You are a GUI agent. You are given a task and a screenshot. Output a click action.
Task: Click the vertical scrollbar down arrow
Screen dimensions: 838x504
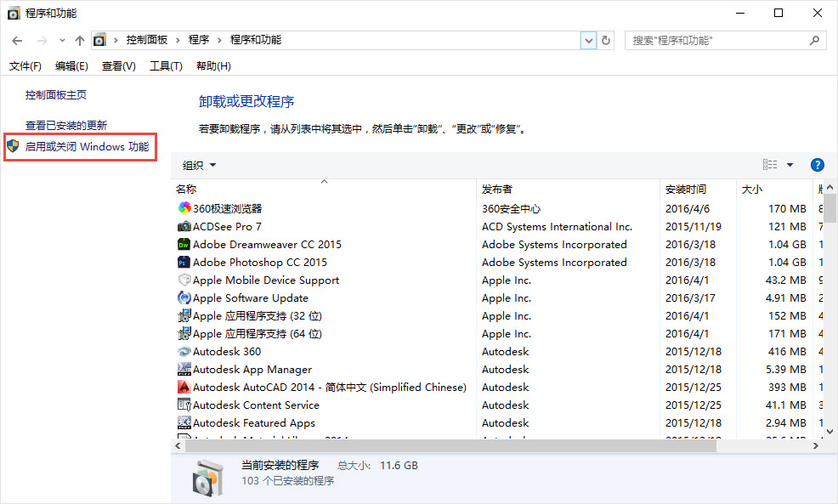[830, 431]
